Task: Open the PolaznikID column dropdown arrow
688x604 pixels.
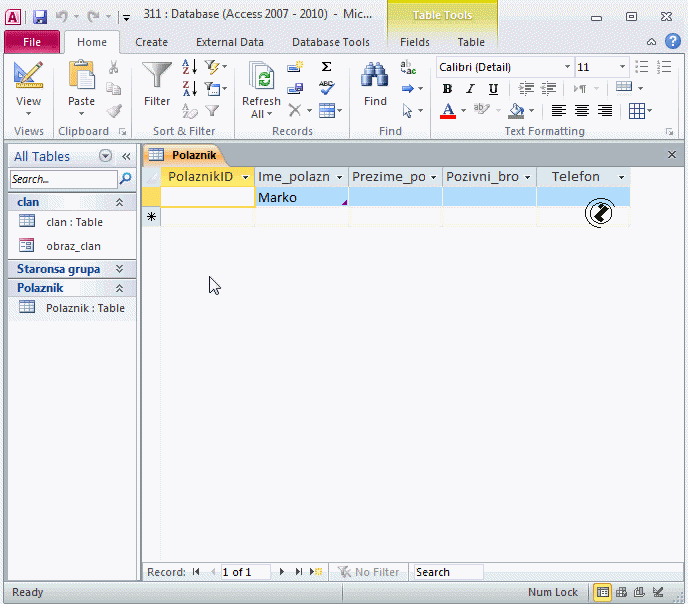Action: tap(245, 177)
